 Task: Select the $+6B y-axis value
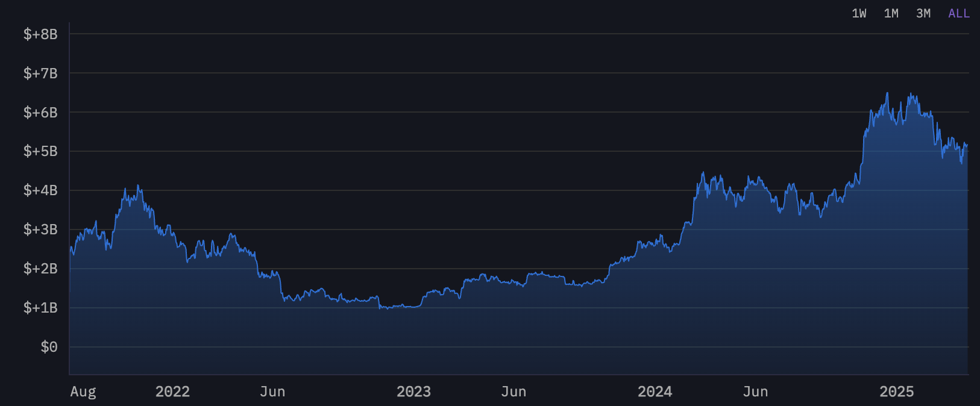tap(40, 113)
